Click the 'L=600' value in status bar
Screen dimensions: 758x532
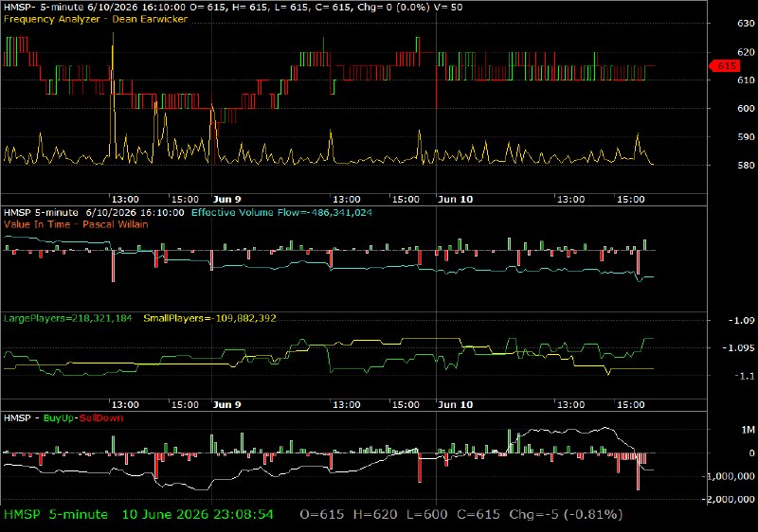[427, 515]
